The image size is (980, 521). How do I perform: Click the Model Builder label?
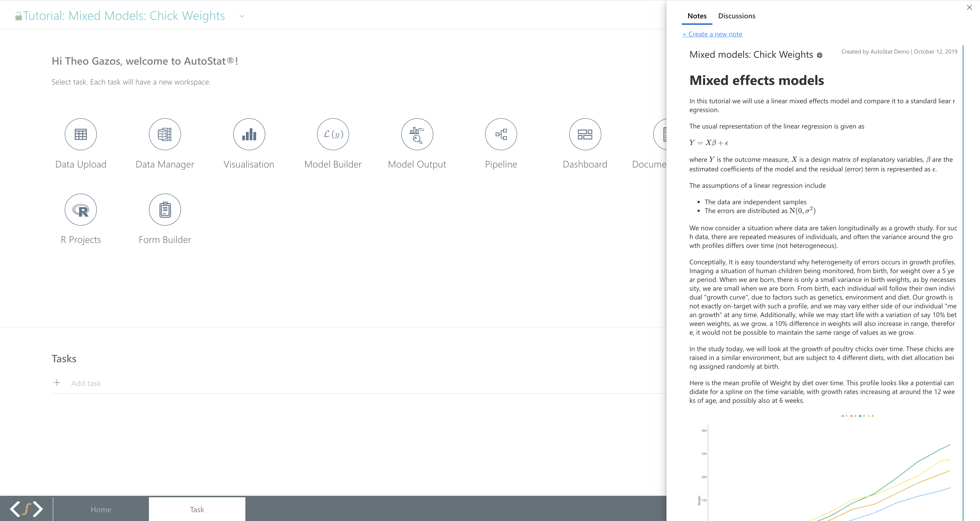(x=333, y=164)
